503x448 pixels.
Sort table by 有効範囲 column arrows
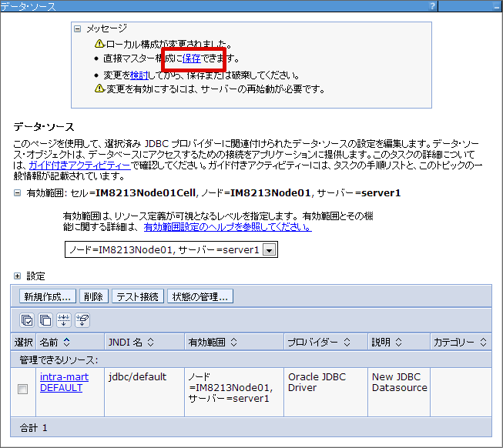(233, 342)
